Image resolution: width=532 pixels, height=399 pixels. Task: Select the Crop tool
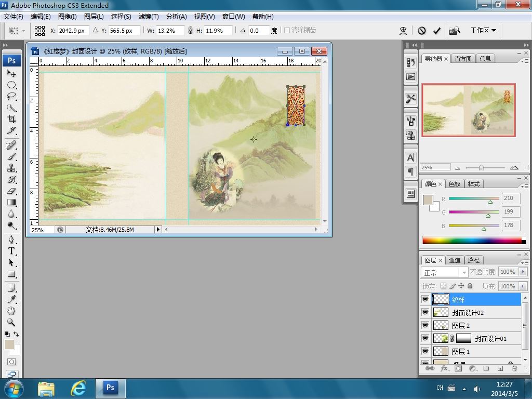tap(11, 119)
